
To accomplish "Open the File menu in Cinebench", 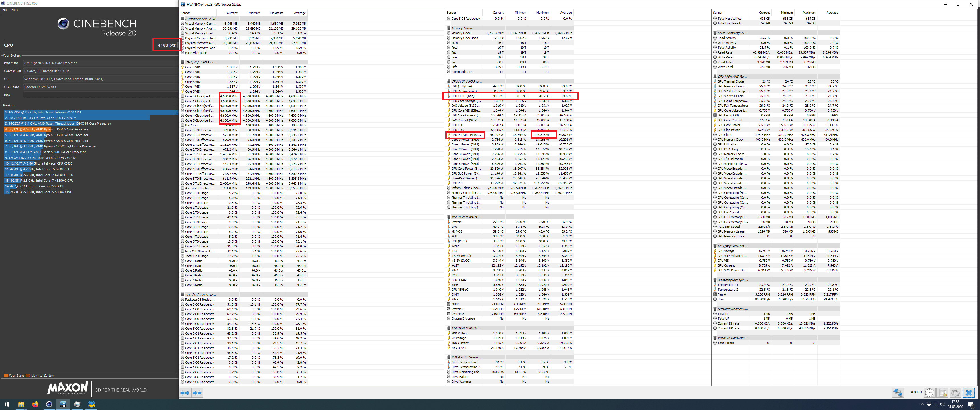I will (x=5, y=10).
